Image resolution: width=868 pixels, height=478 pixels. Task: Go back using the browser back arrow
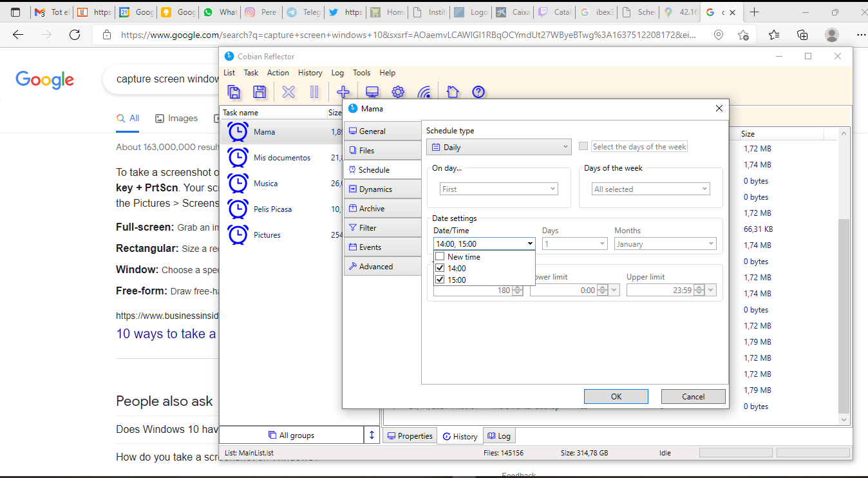[x=18, y=35]
